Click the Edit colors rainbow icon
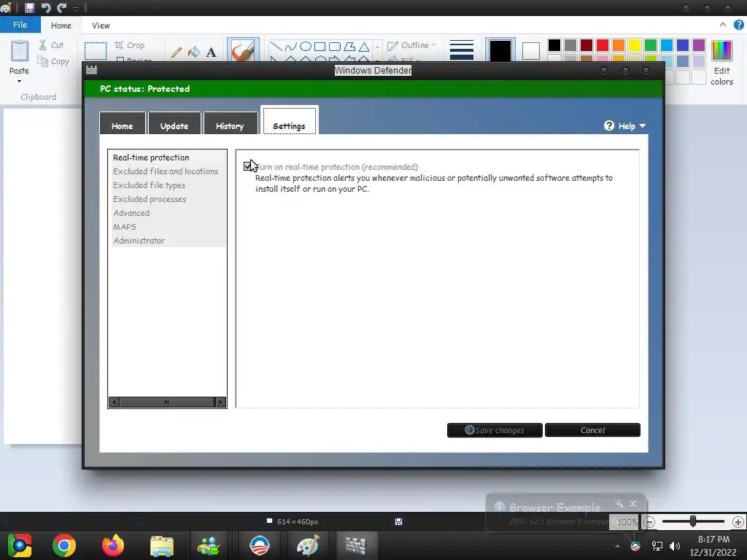Image resolution: width=747 pixels, height=560 pixels. pyautogui.click(x=721, y=50)
